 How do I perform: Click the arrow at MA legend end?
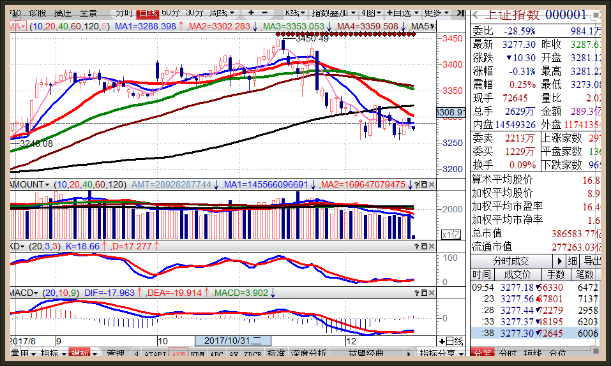point(433,27)
